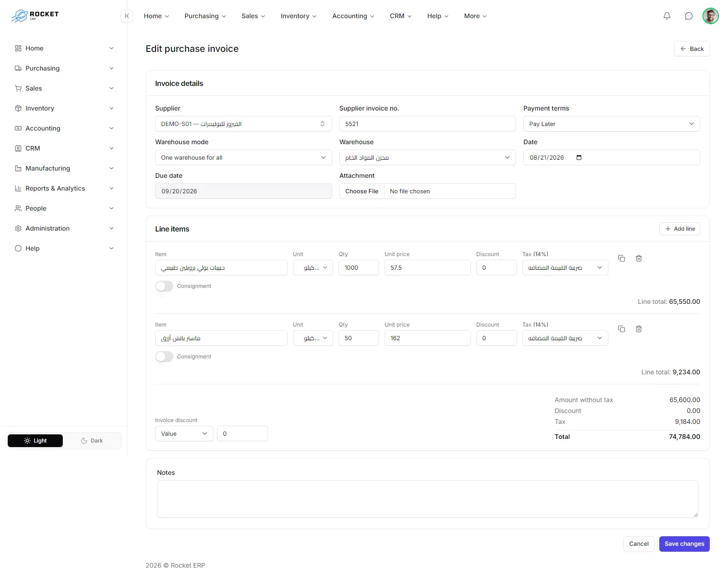The image size is (728, 579).
Task: Click the Unit price field showing 162
Action: [x=427, y=338]
